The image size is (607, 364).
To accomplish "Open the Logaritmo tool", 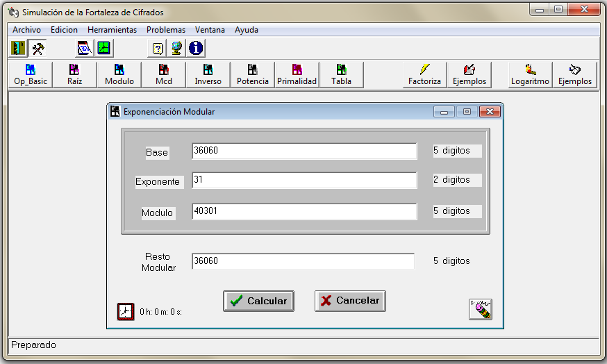I will 530,74.
